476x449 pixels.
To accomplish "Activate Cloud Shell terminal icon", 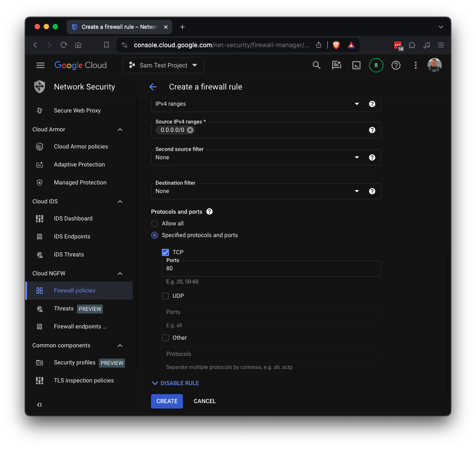I will click(356, 65).
